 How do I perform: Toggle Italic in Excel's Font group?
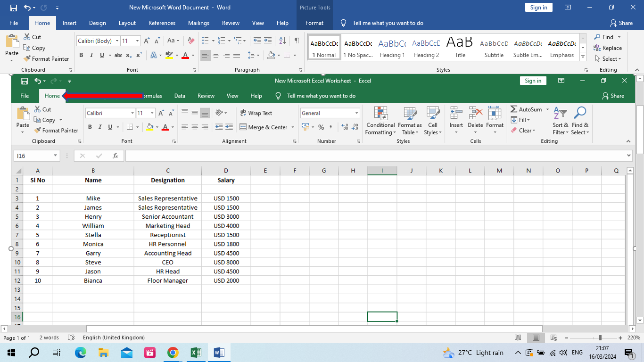pos(100,127)
